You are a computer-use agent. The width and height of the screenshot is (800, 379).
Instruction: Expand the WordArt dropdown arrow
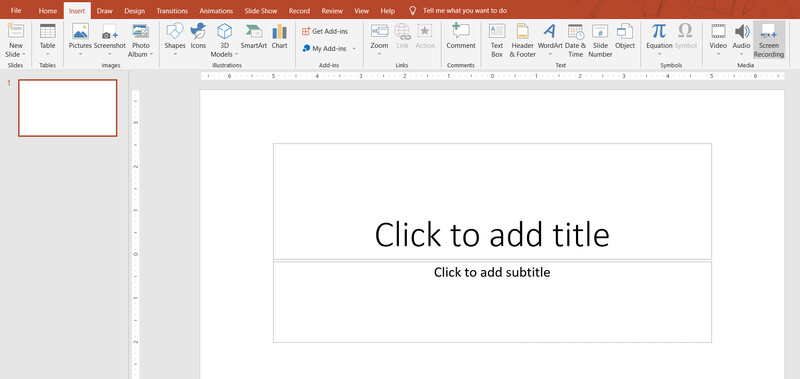(549, 55)
